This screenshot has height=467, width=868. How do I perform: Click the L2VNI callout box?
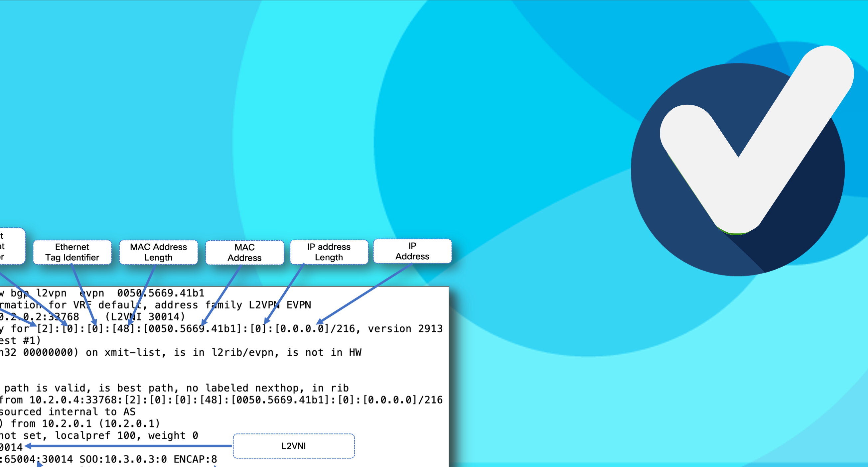(x=294, y=446)
